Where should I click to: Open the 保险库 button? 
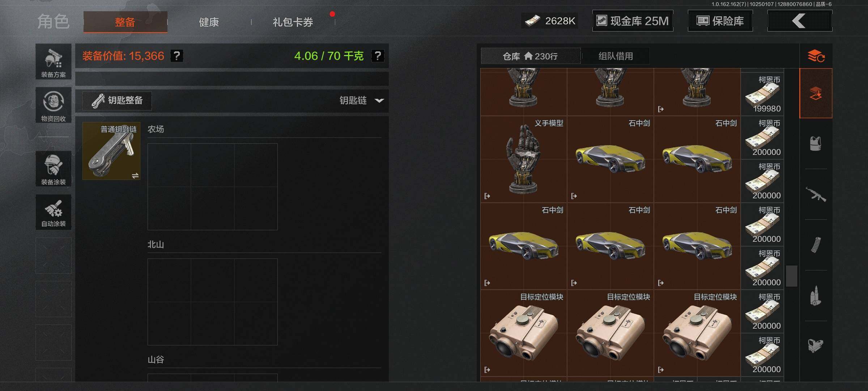click(x=720, y=21)
